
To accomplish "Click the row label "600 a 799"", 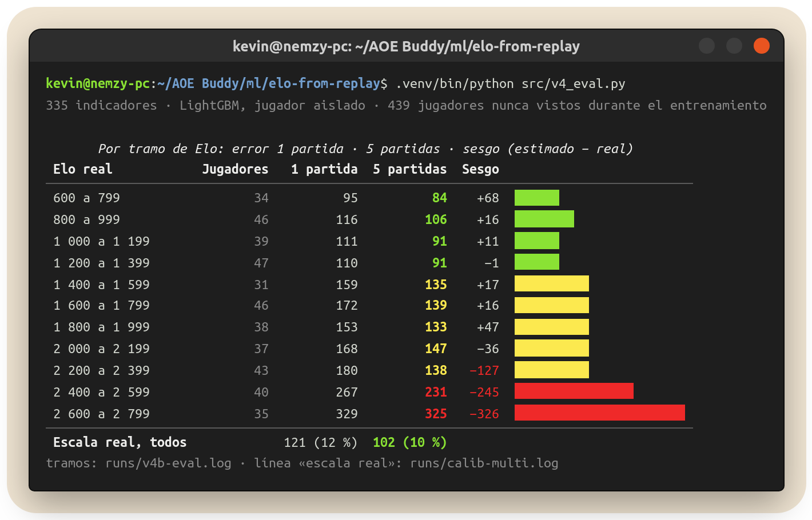I will 86,198.
